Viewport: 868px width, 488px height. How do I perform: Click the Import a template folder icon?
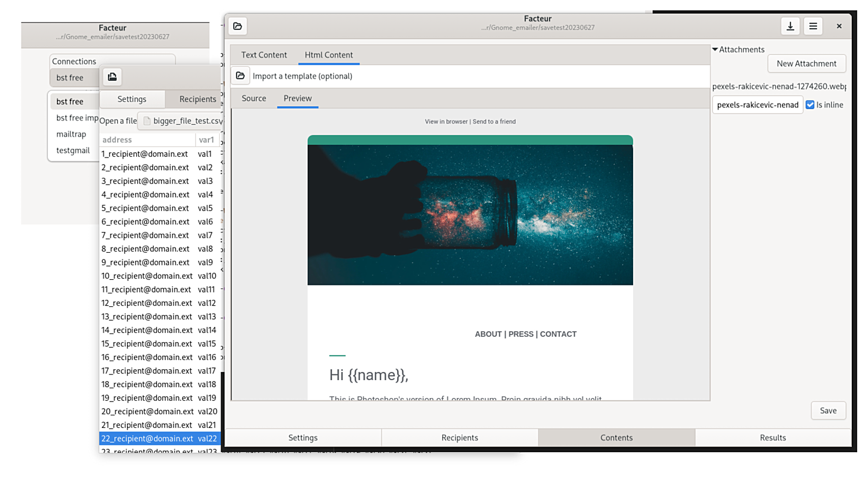tap(240, 76)
